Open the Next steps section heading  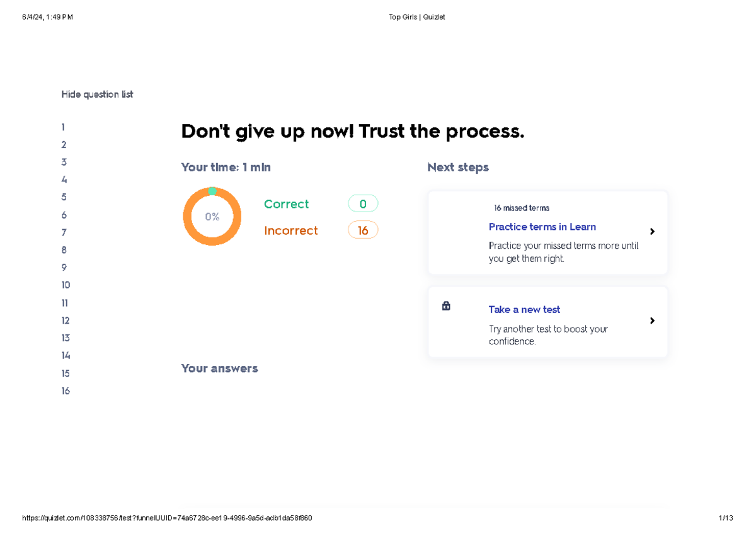pos(458,167)
